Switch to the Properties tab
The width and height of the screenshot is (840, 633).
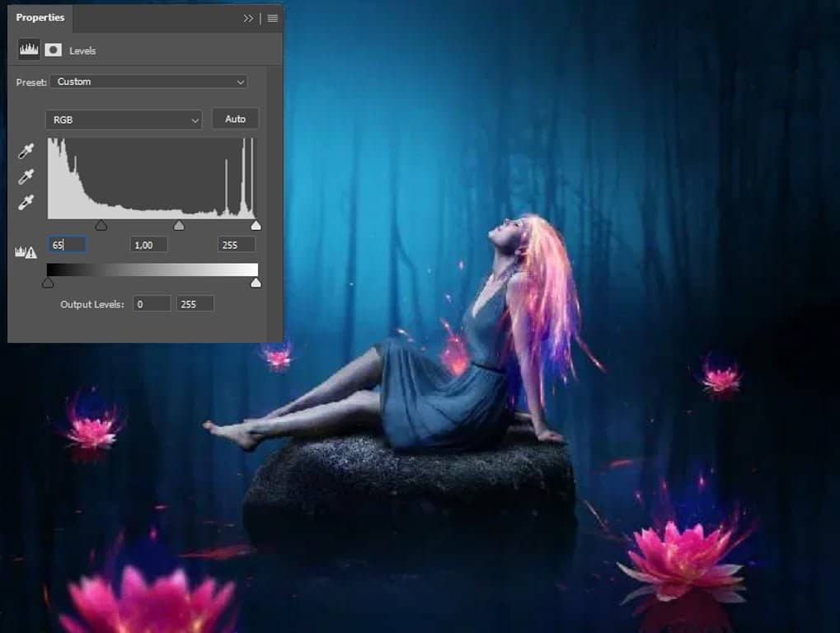click(x=40, y=17)
